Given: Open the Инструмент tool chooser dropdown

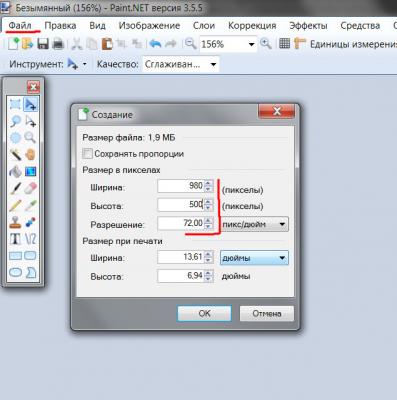Looking at the screenshot, I should tap(84, 64).
